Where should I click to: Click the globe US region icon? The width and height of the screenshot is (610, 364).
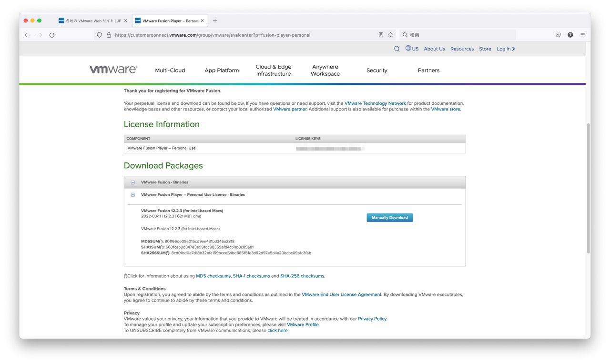[x=408, y=48]
